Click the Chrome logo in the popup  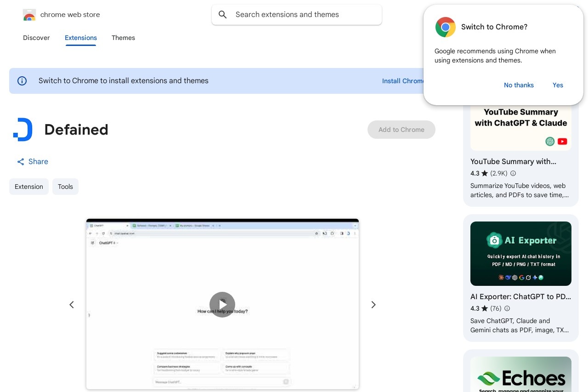click(446, 27)
